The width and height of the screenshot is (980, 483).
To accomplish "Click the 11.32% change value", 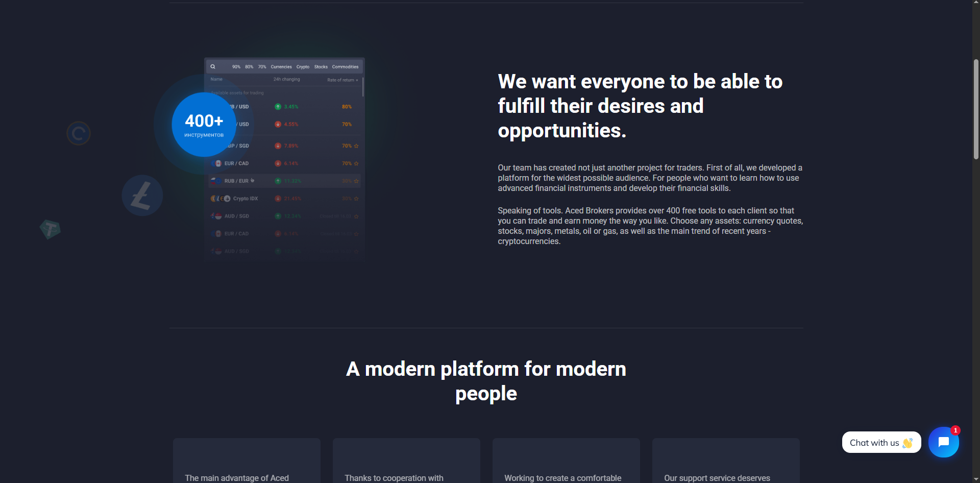I will pyautogui.click(x=292, y=181).
